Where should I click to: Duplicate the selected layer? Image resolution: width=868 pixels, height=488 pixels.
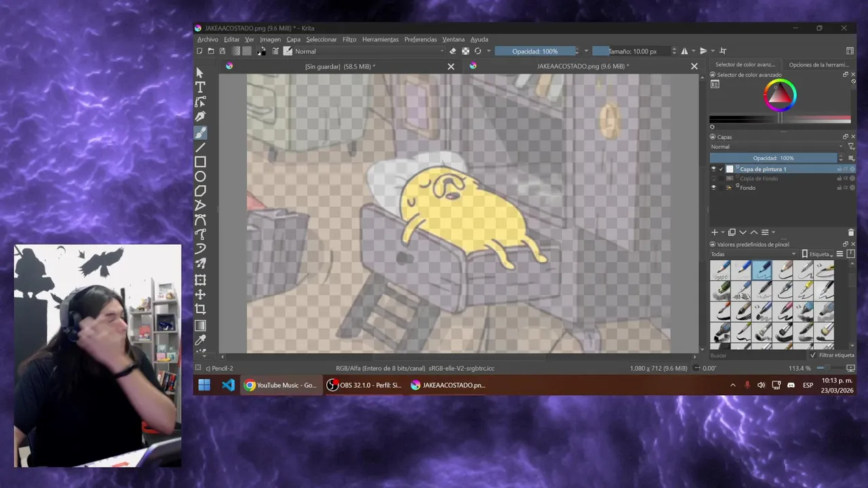click(732, 232)
